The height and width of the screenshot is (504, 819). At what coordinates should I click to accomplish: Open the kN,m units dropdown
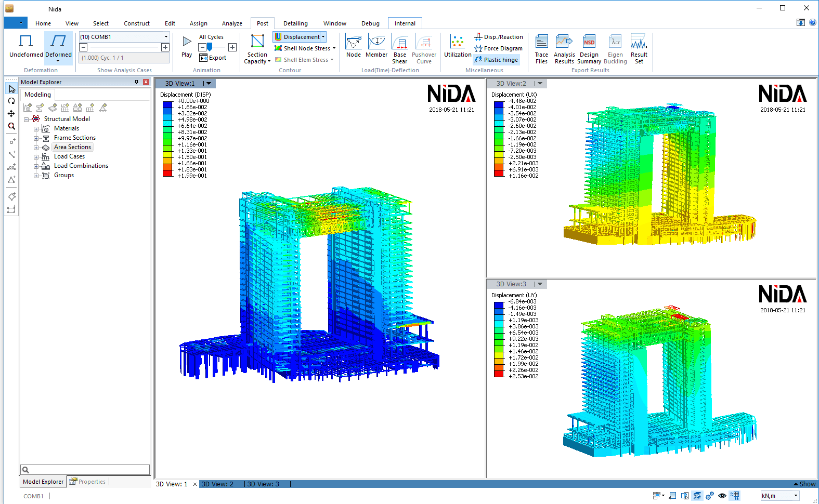tap(780, 496)
